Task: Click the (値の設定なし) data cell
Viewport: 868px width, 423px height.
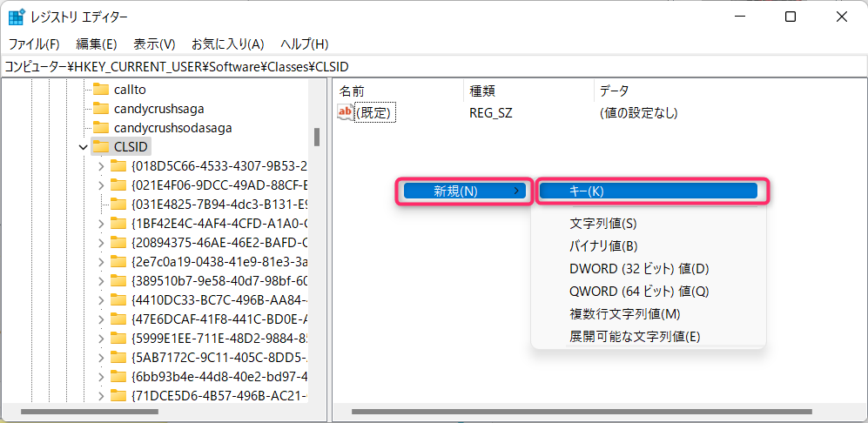Action: click(639, 113)
